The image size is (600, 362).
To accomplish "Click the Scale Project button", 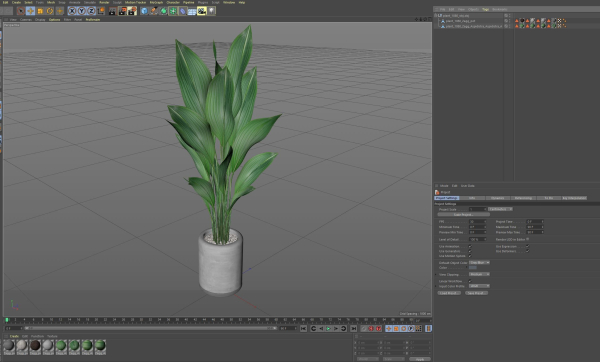I will [x=463, y=215].
